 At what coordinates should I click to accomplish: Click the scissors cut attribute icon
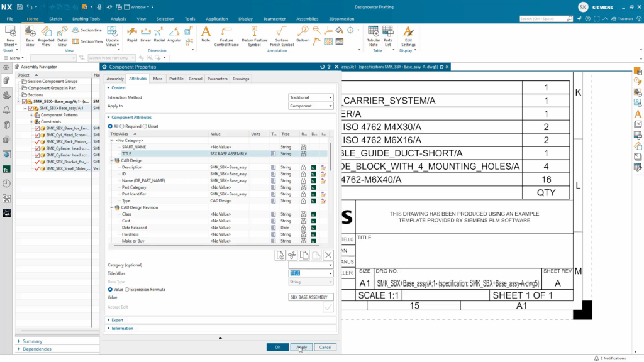pyautogui.click(x=292, y=255)
